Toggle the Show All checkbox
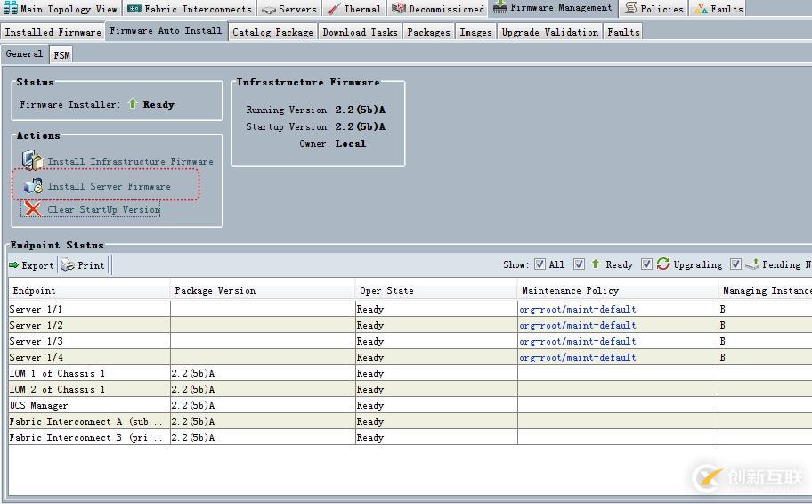 (540, 264)
